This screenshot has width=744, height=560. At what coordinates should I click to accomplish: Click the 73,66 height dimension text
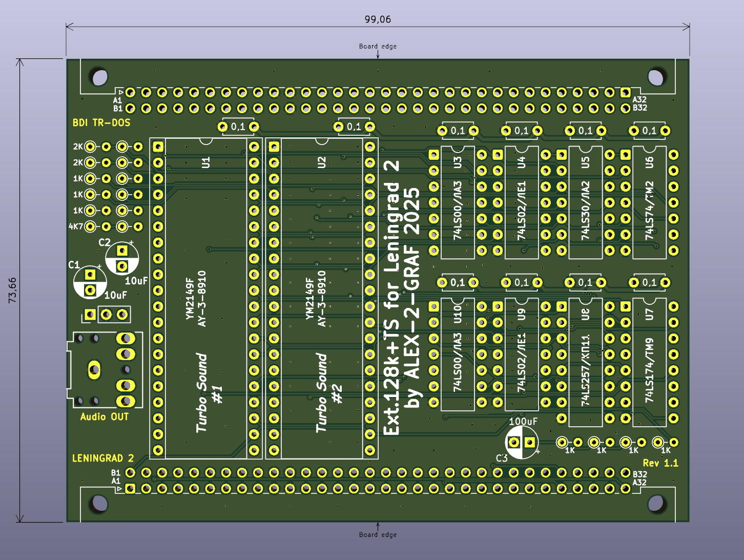(x=12, y=291)
